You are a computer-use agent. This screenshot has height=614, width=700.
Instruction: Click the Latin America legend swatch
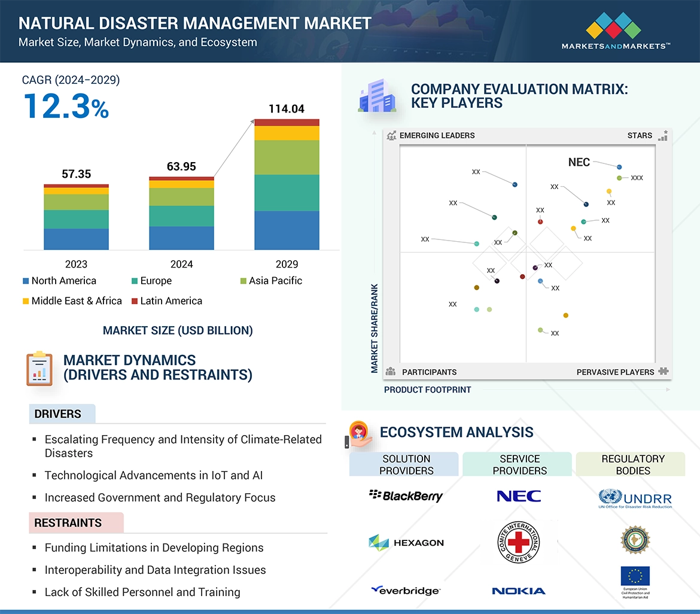click(x=135, y=301)
